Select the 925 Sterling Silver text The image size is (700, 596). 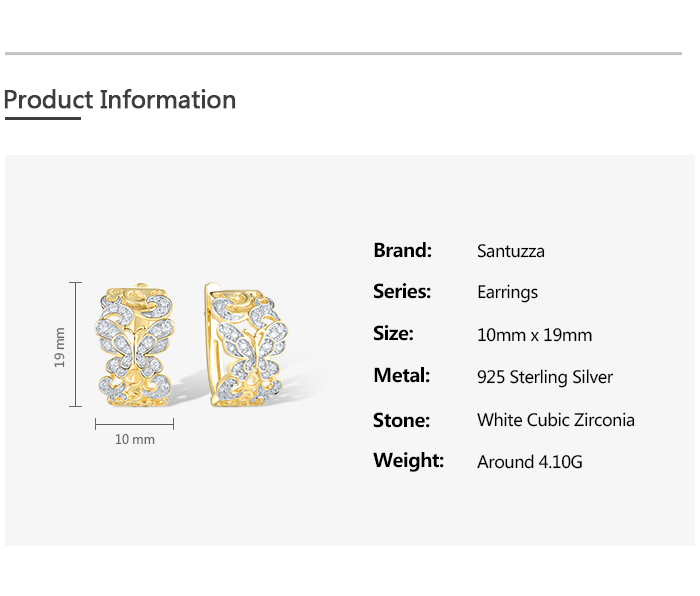(x=545, y=377)
